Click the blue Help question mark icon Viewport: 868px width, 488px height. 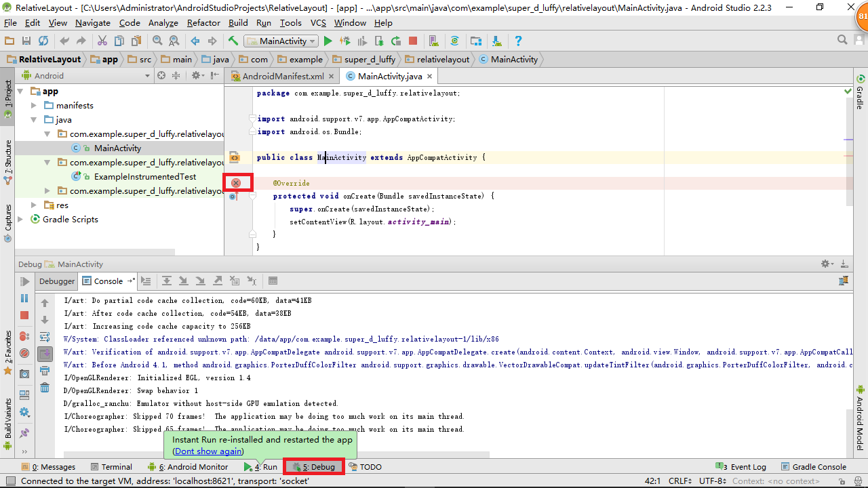point(518,41)
